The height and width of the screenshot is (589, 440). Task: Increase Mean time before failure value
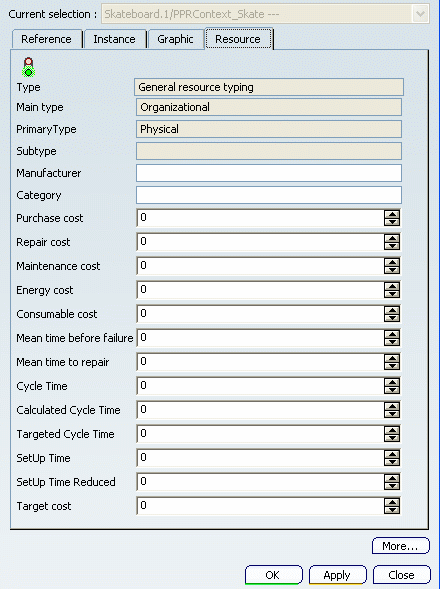pos(392,334)
